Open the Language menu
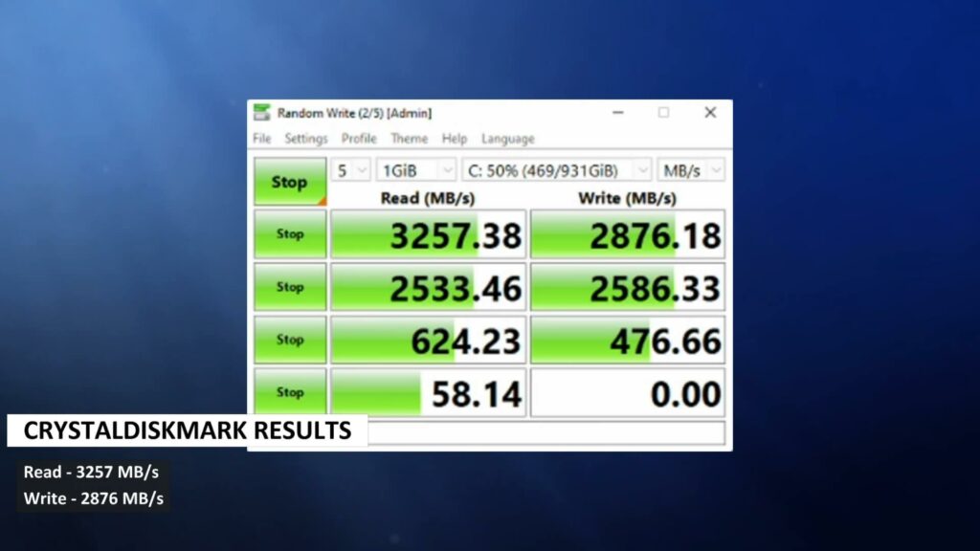The image size is (980, 551). tap(507, 139)
